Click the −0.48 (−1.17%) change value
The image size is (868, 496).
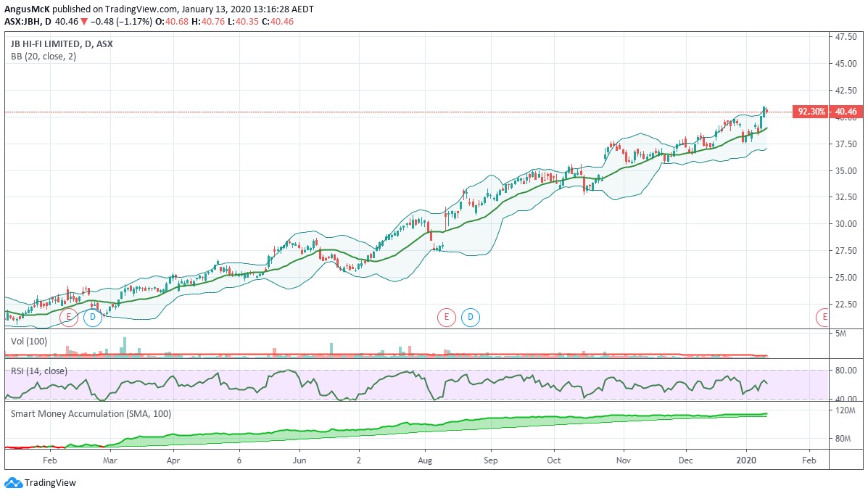tap(122, 22)
